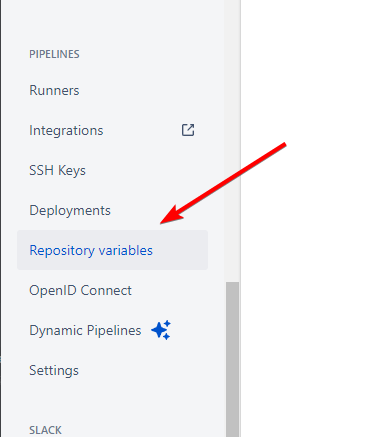Click the external link icon beside Integrations
The height and width of the screenshot is (437, 365).
[x=188, y=130]
